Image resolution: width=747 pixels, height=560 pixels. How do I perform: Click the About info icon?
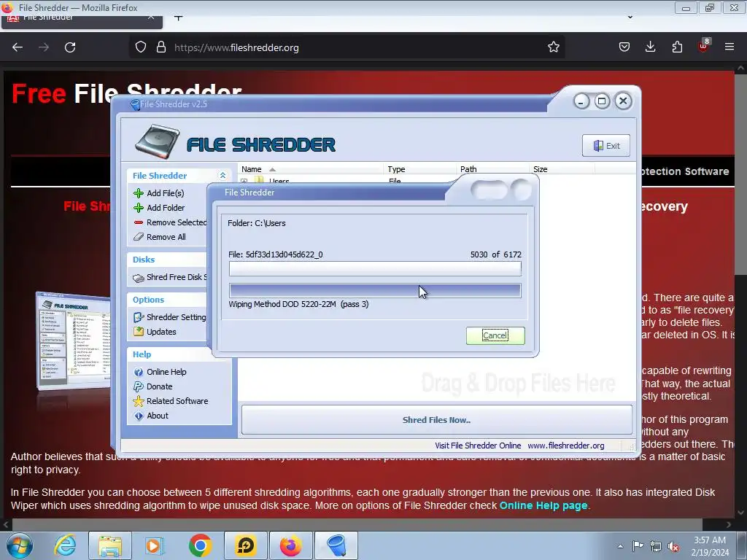139,416
